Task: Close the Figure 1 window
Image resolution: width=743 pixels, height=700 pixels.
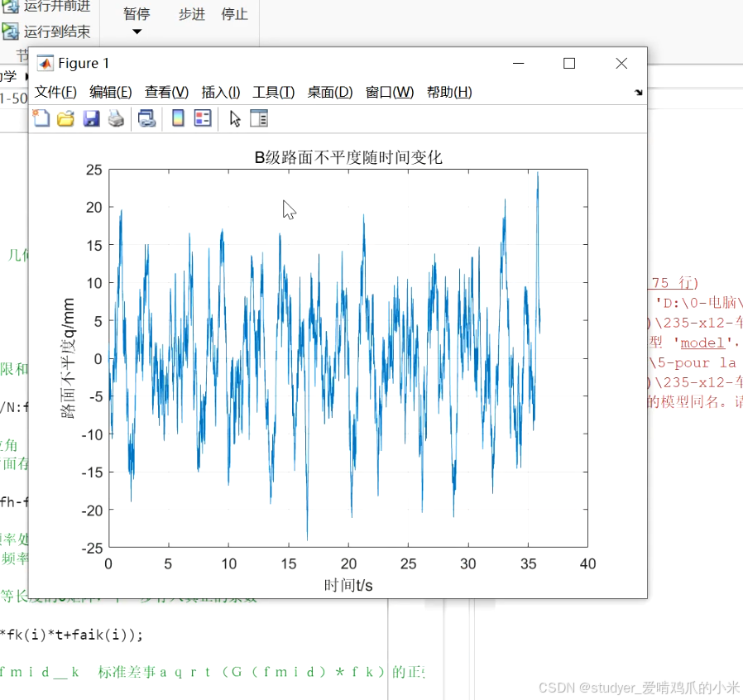Action: point(621,63)
